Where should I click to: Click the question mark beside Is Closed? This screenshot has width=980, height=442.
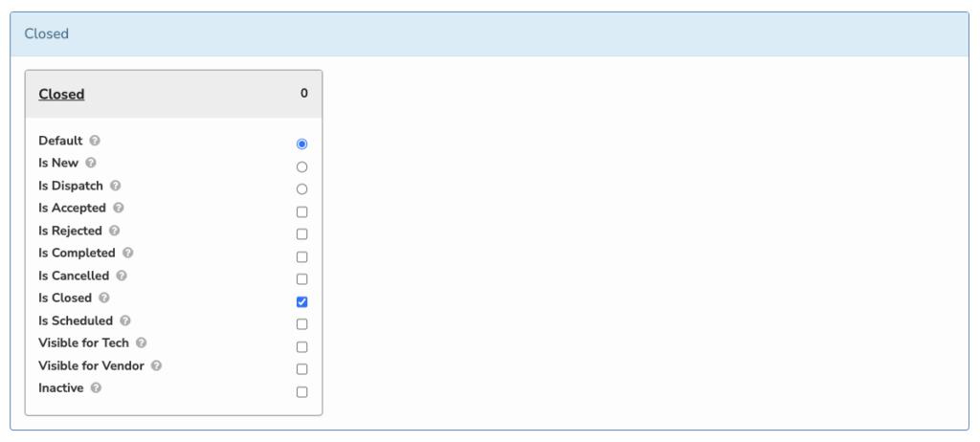pos(103,298)
